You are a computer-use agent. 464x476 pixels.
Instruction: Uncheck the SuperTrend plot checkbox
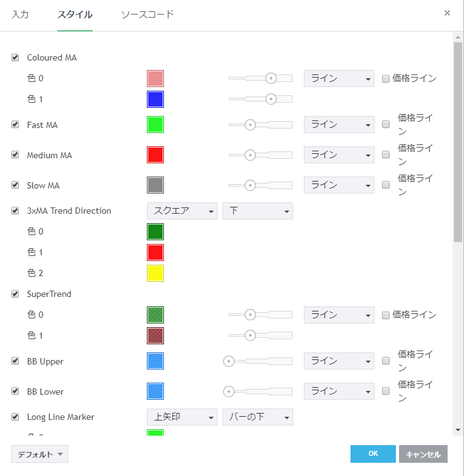(15, 294)
